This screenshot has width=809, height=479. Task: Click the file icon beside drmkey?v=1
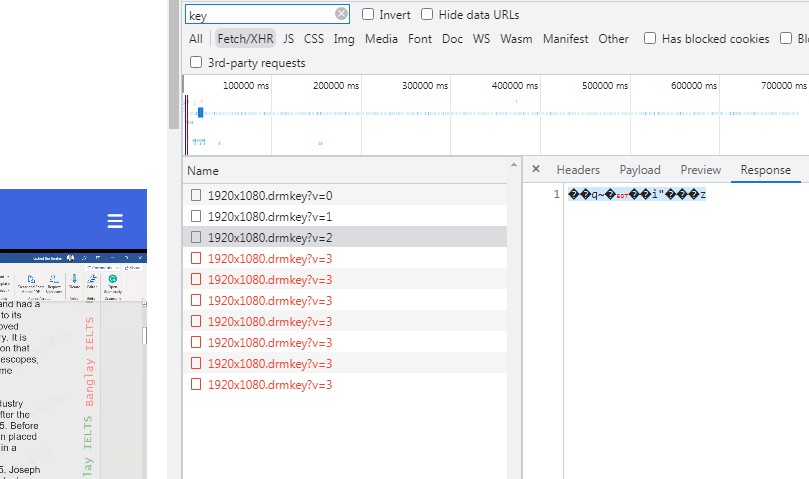click(x=196, y=216)
